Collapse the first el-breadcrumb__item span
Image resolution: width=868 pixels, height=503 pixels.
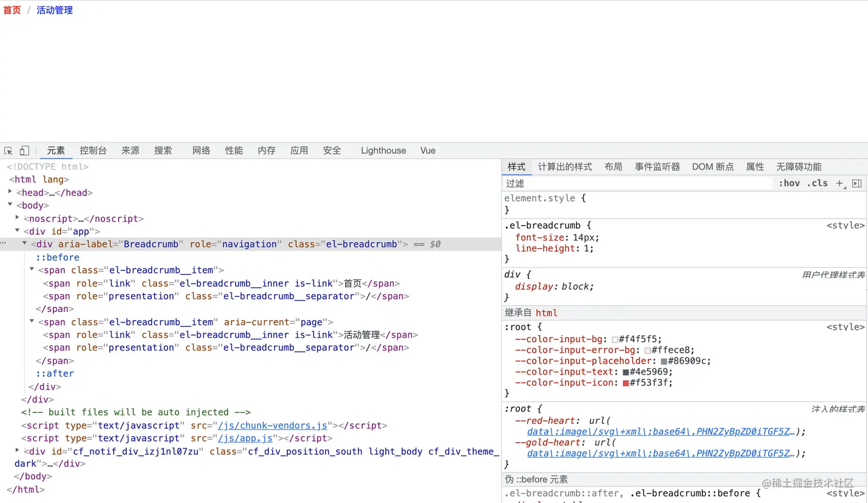(x=32, y=270)
